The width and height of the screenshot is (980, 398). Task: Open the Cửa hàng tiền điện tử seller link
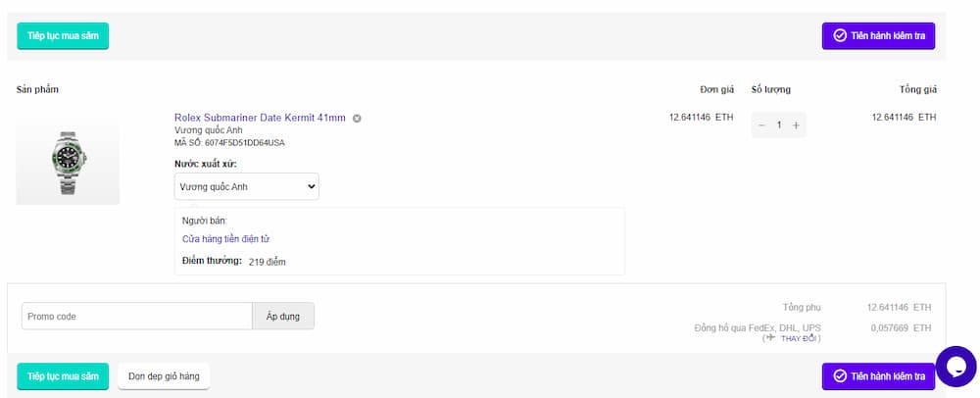225,239
